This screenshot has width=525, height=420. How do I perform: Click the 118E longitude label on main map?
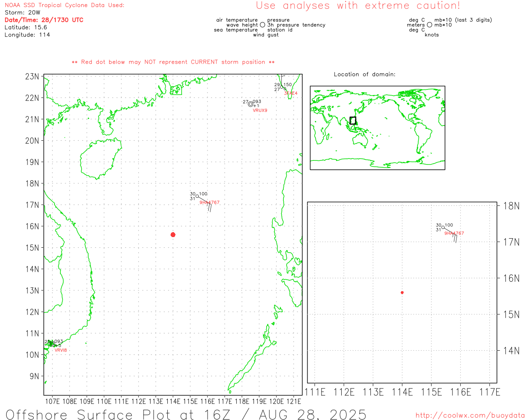tap(242, 402)
